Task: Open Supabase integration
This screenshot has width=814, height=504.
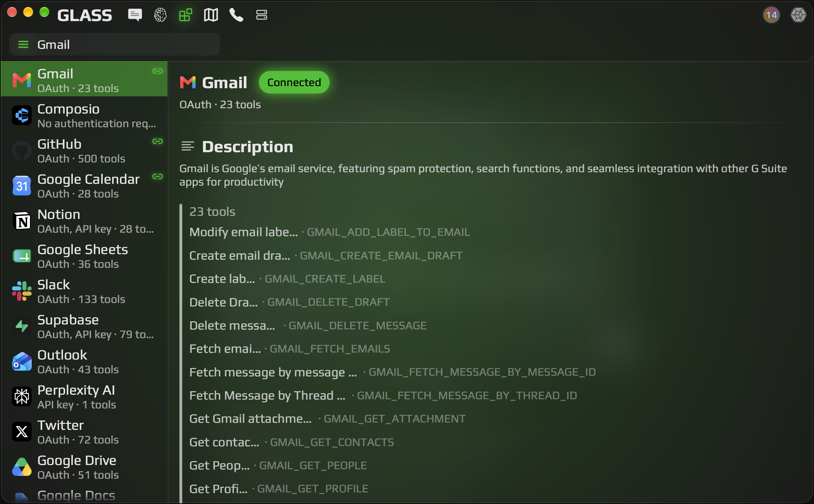Action: (84, 327)
